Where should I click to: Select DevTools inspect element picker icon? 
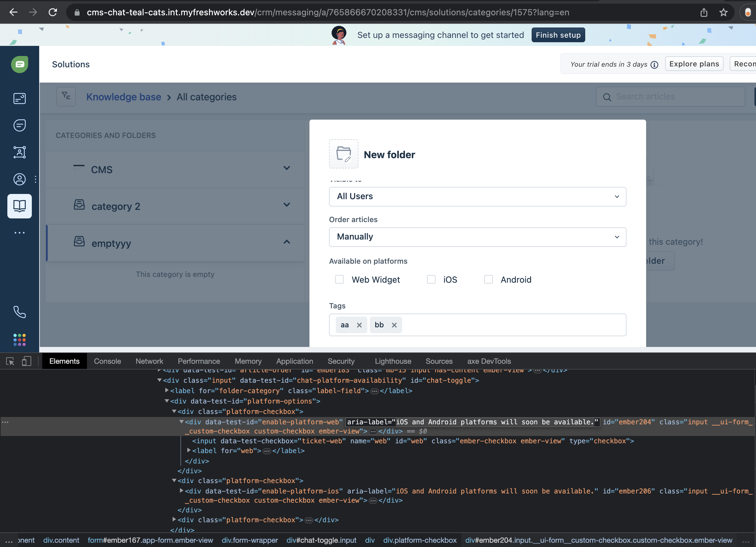click(10, 361)
